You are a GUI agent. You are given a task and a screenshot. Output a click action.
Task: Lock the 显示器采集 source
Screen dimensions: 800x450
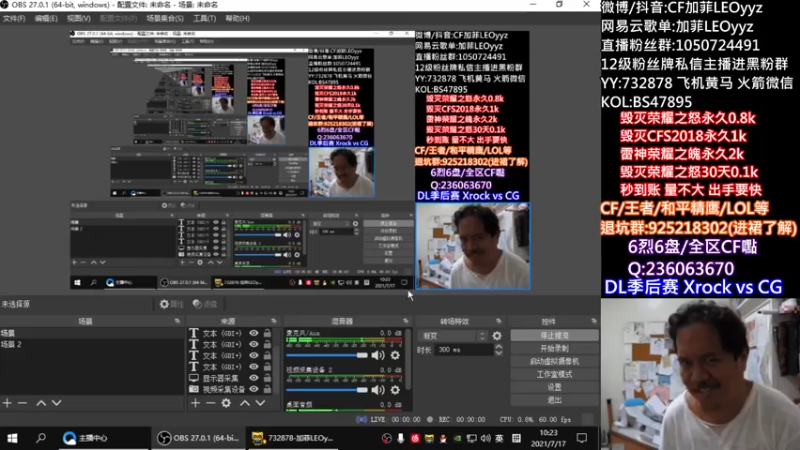267,378
